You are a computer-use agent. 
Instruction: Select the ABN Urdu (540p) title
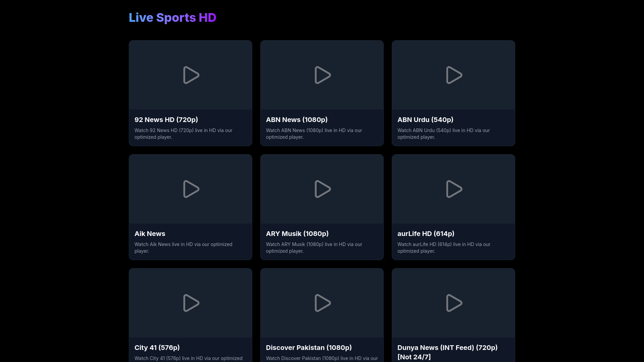pos(425,120)
